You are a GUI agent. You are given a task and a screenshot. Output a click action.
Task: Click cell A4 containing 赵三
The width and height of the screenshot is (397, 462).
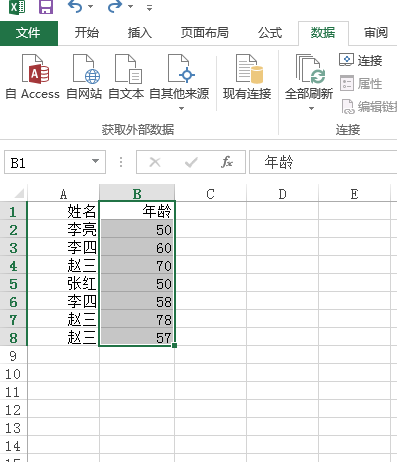tap(63, 265)
